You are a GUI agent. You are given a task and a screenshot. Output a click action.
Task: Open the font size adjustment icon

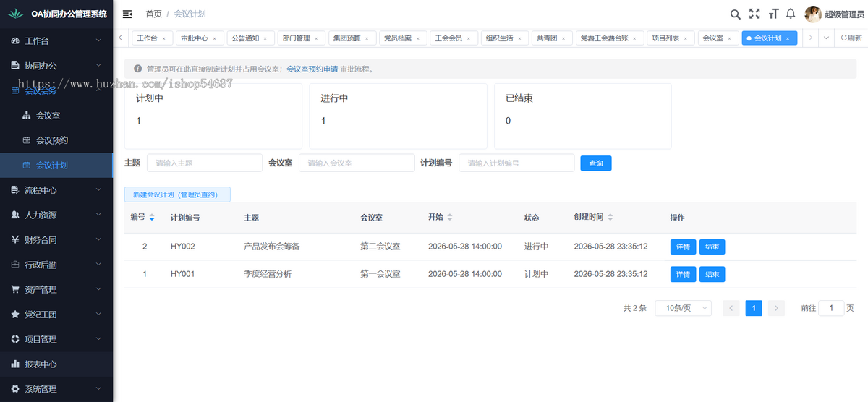coord(773,14)
